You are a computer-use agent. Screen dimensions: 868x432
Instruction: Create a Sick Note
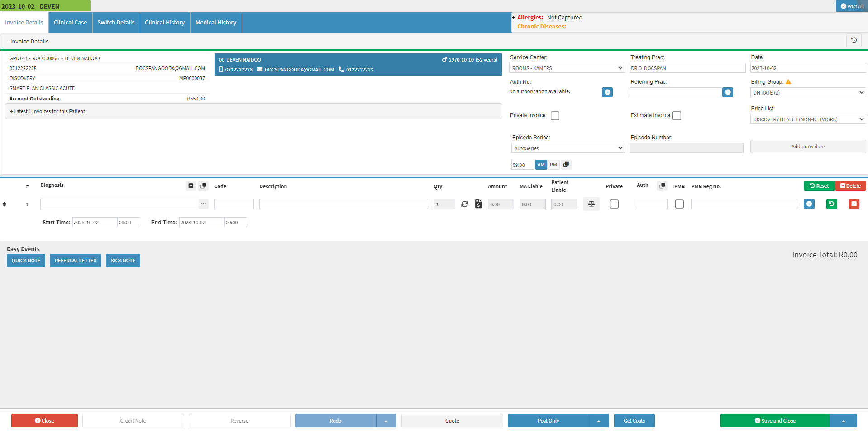coord(123,261)
